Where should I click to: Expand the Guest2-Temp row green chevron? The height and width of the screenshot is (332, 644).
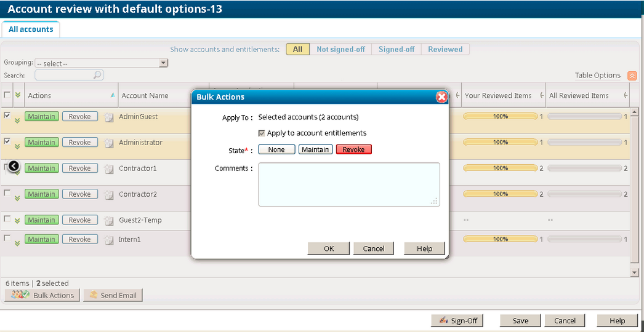(x=17, y=224)
